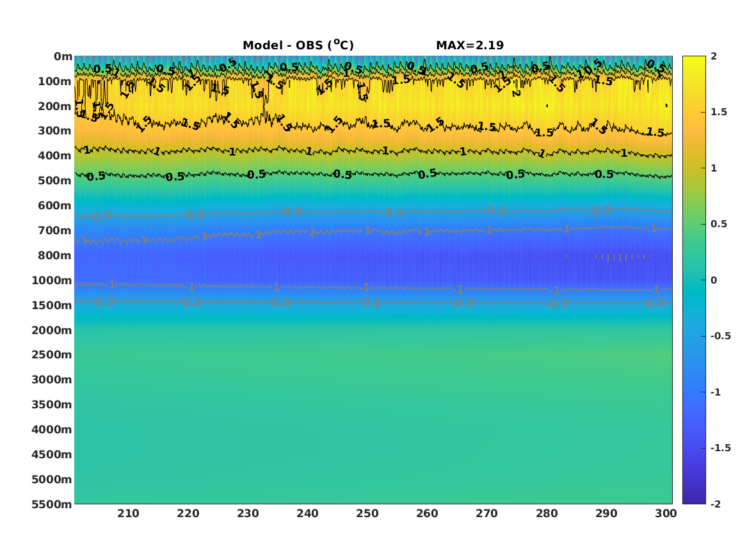747x560 pixels.
Task: Click the colorbar tick label "1"
Action: [x=714, y=168]
